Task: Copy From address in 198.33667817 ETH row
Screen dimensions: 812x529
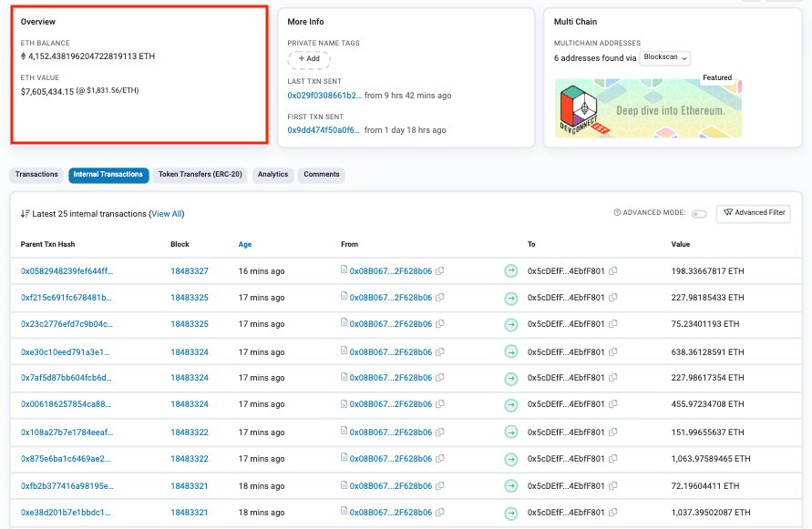Action: [439, 270]
